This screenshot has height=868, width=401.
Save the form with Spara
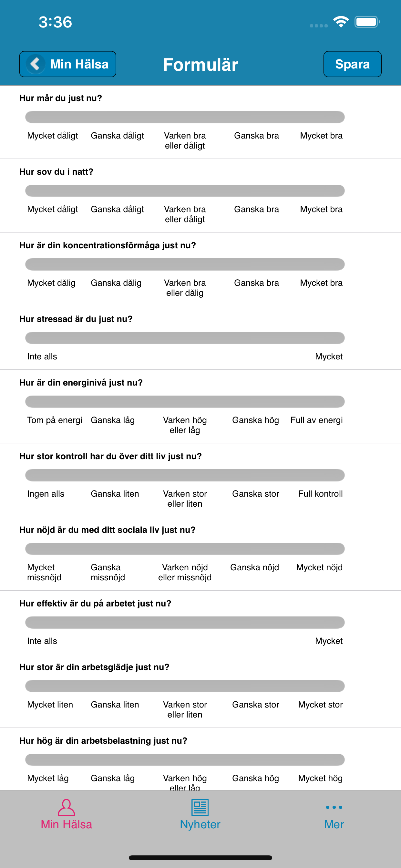(x=353, y=64)
